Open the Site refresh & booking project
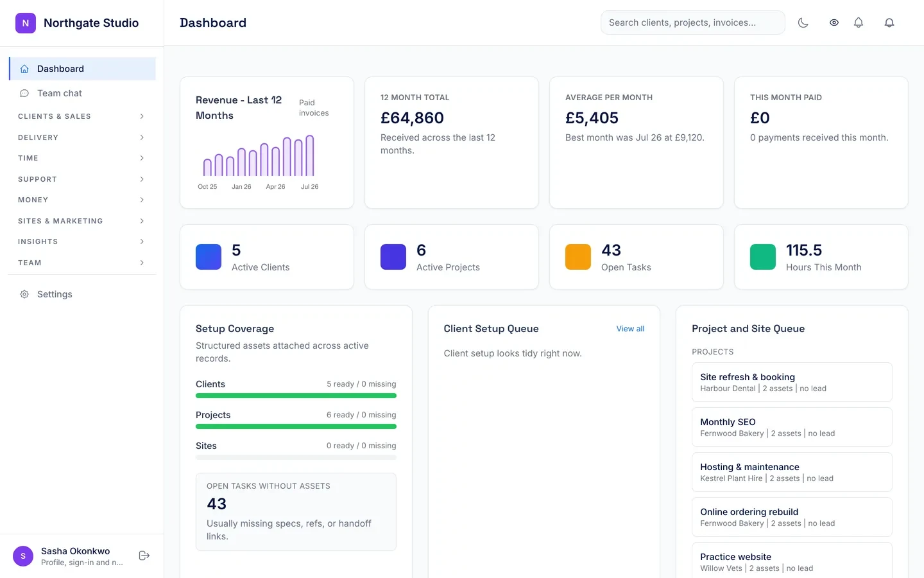The height and width of the screenshot is (578, 924). (x=792, y=382)
